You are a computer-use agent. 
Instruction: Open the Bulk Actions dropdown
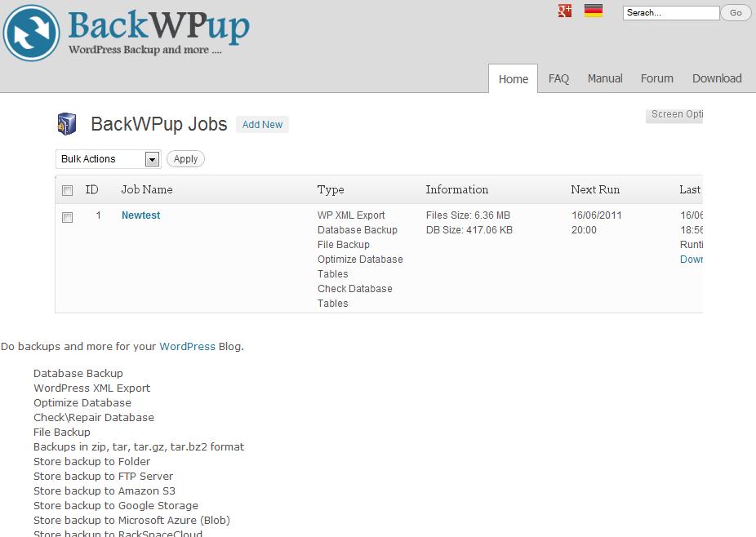click(x=109, y=159)
